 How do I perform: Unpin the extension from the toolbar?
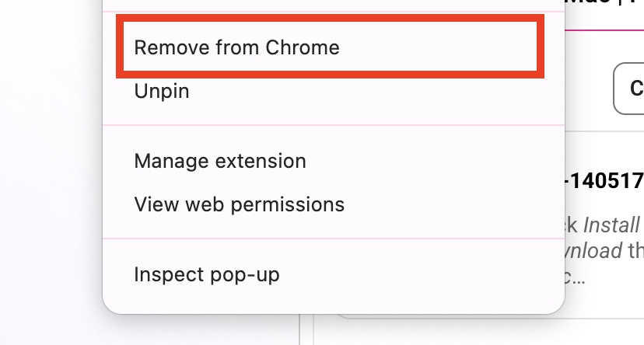tap(162, 91)
